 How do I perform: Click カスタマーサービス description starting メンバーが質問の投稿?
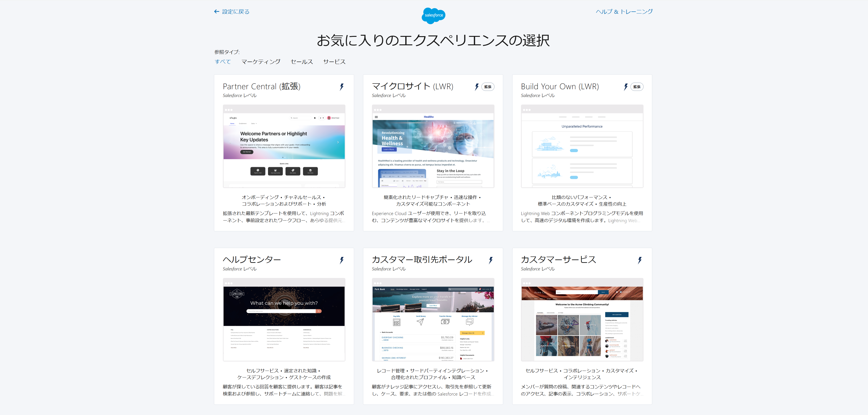coord(582,390)
